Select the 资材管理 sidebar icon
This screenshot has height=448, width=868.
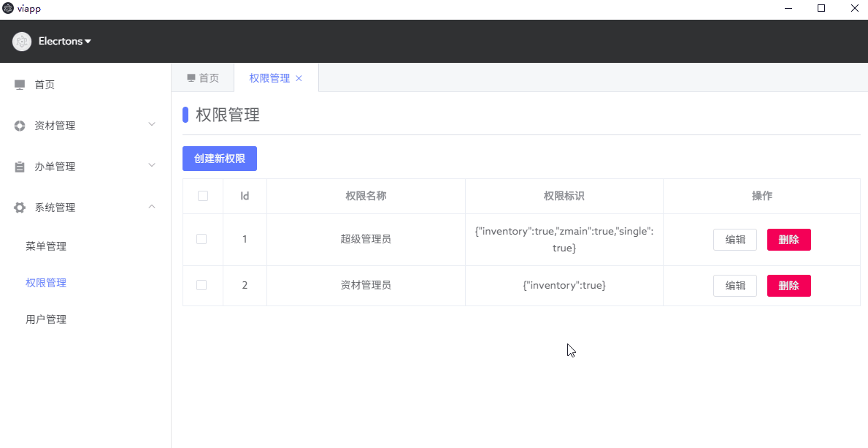(x=19, y=125)
